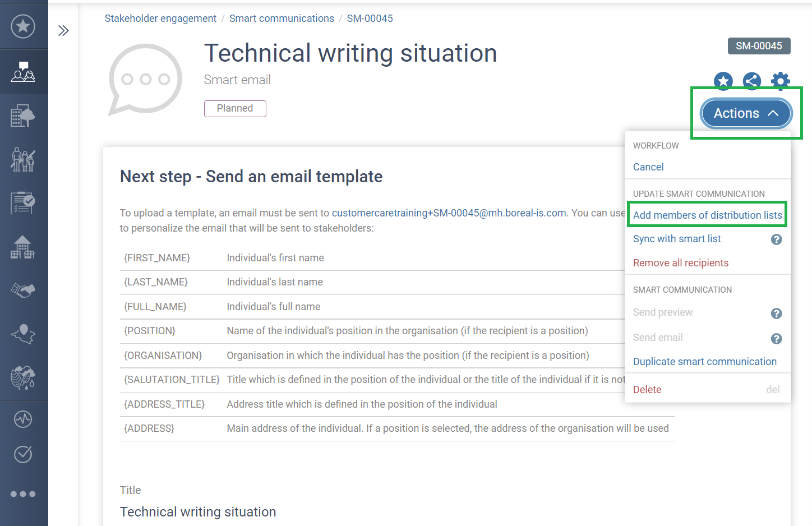Click help icon beside Sync with smart list
Viewport: 812px width, 526px height.
pos(776,239)
